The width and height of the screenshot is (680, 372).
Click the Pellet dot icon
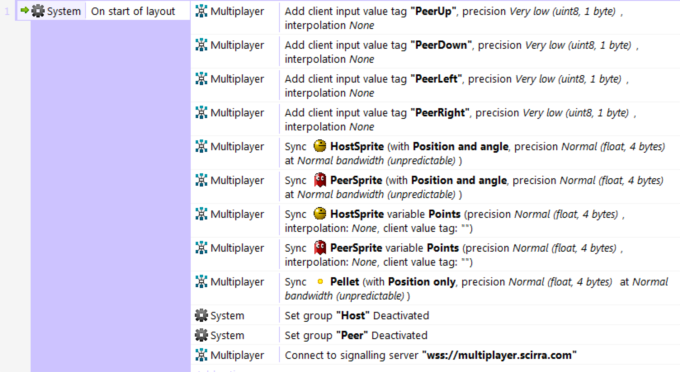coord(320,281)
